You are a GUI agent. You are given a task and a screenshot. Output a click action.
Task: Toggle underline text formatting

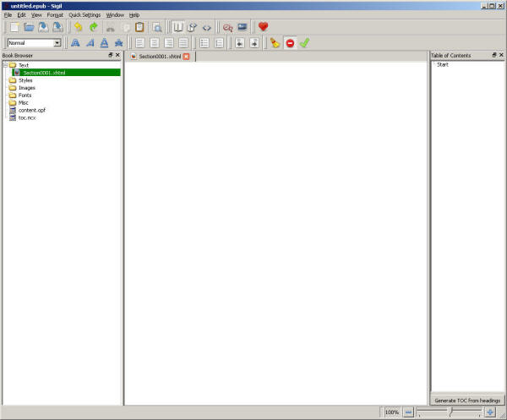pyautogui.click(x=105, y=43)
